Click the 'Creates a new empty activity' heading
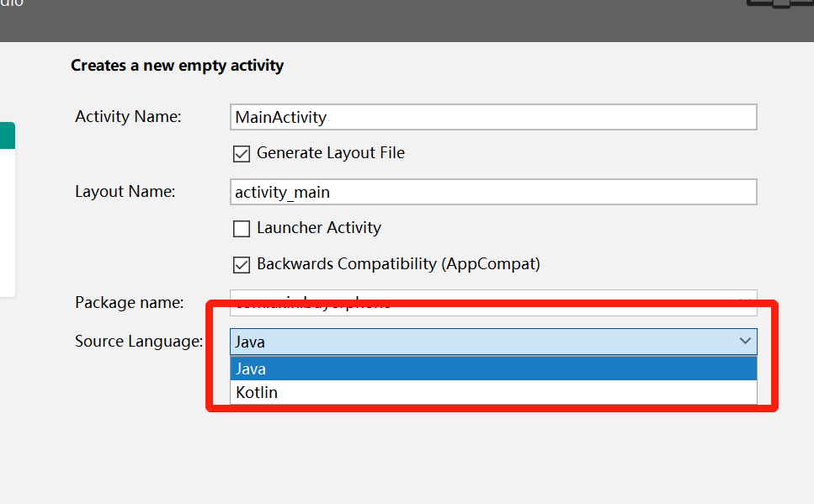 click(177, 66)
